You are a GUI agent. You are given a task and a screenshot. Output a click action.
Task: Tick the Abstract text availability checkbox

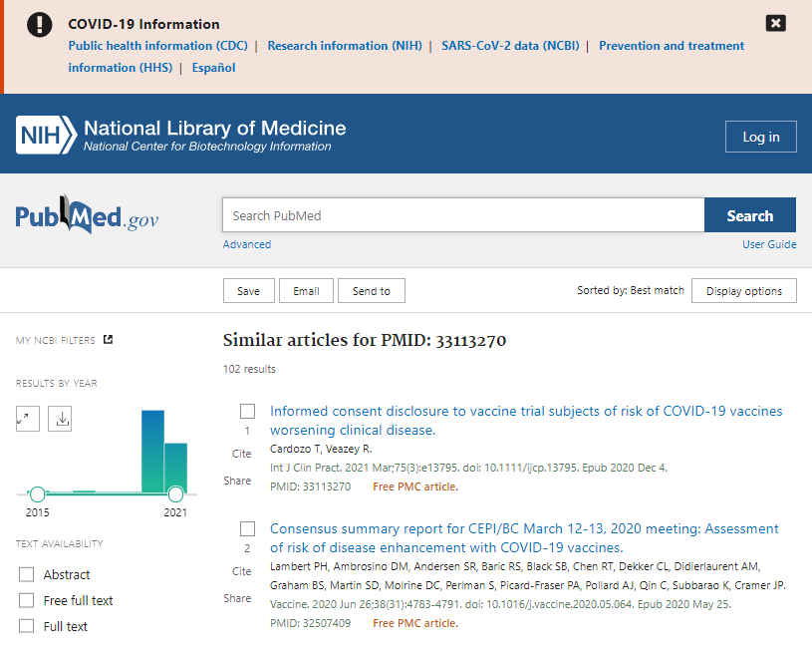click(x=27, y=574)
